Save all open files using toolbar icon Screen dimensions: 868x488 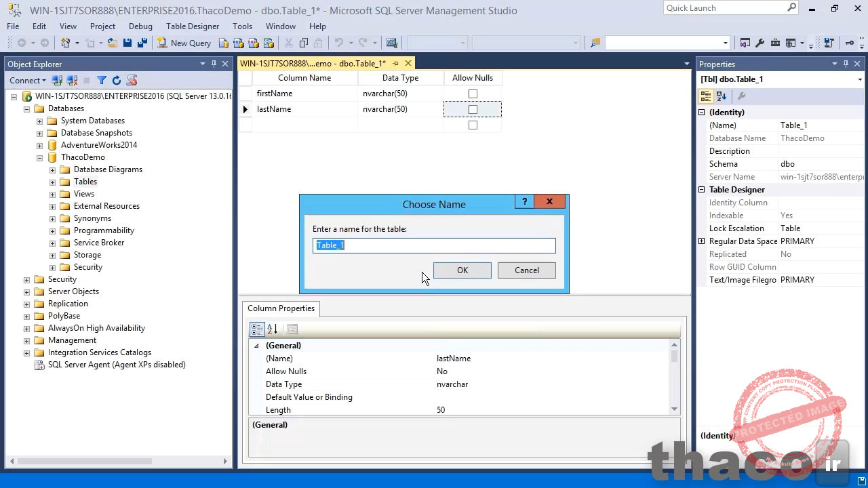pyautogui.click(x=142, y=42)
